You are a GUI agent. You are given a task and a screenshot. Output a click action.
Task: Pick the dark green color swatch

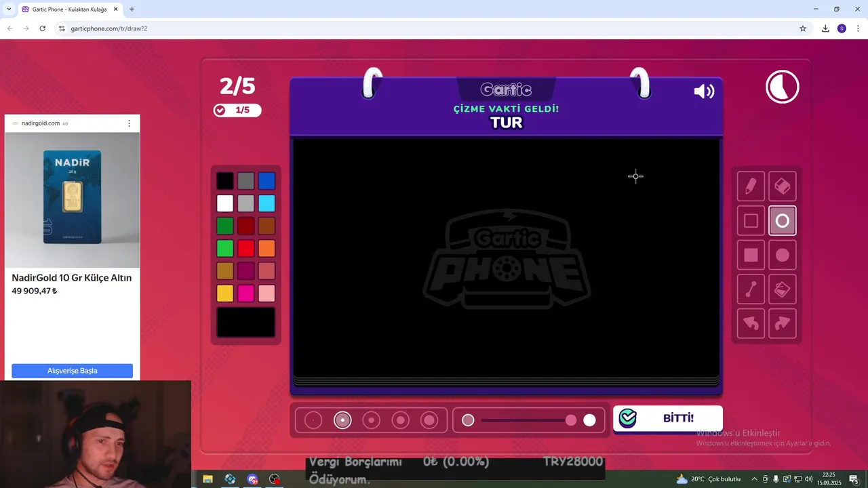pyautogui.click(x=225, y=226)
